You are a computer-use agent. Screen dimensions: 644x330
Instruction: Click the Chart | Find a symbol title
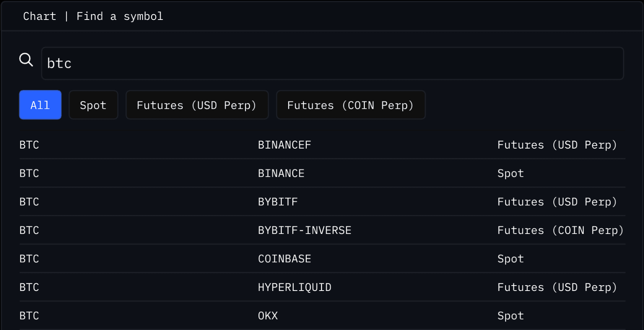pyautogui.click(x=93, y=16)
